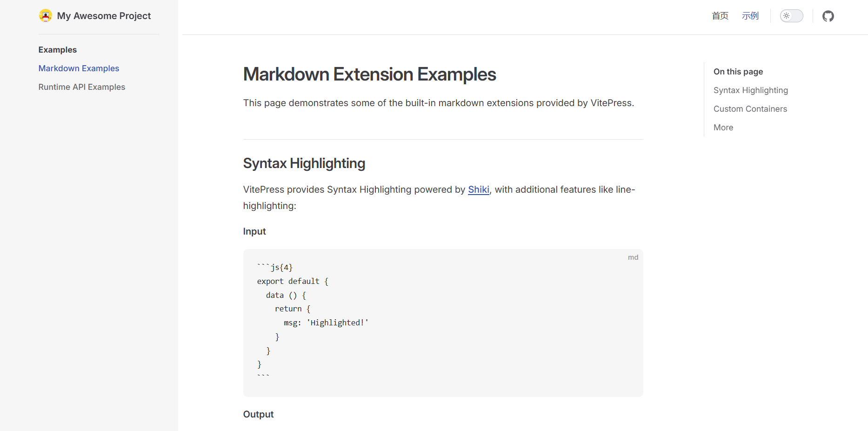Go to the 首页 nav item
The image size is (868, 431).
coord(720,16)
